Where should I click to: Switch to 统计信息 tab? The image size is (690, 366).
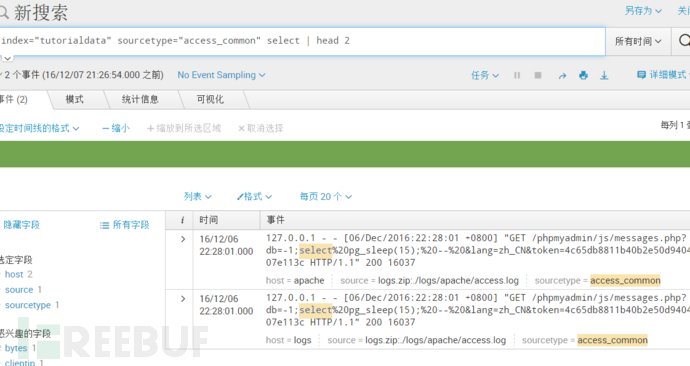(x=140, y=99)
